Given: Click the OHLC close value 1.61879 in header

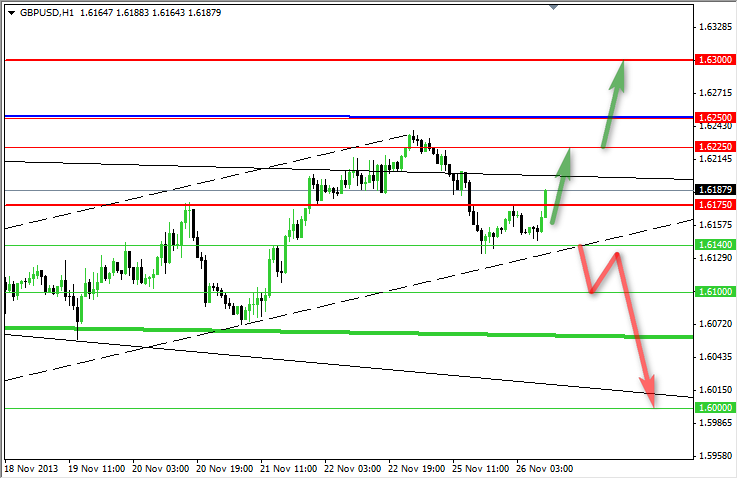Looking at the screenshot, I should (205, 13).
